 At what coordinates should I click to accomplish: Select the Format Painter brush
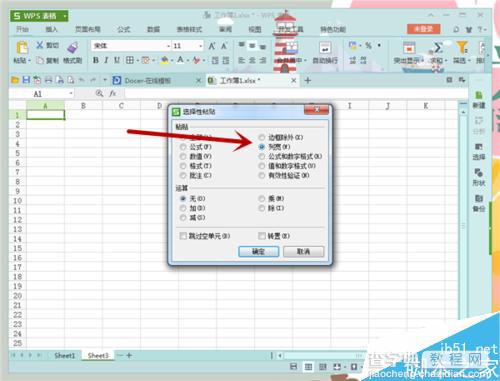pyautogui.click(x=73, y=47)
